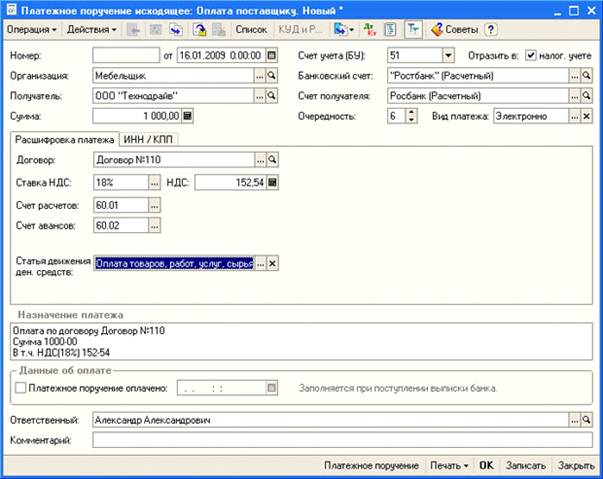Open the Вид платежа ellipsis button

(574, 116)
